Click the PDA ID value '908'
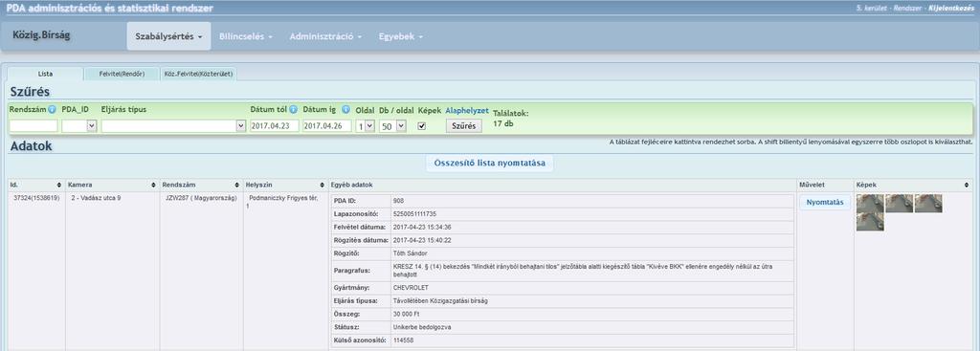Image resolution: width=980 pixels, height=351 pixels. coord(399,201)
